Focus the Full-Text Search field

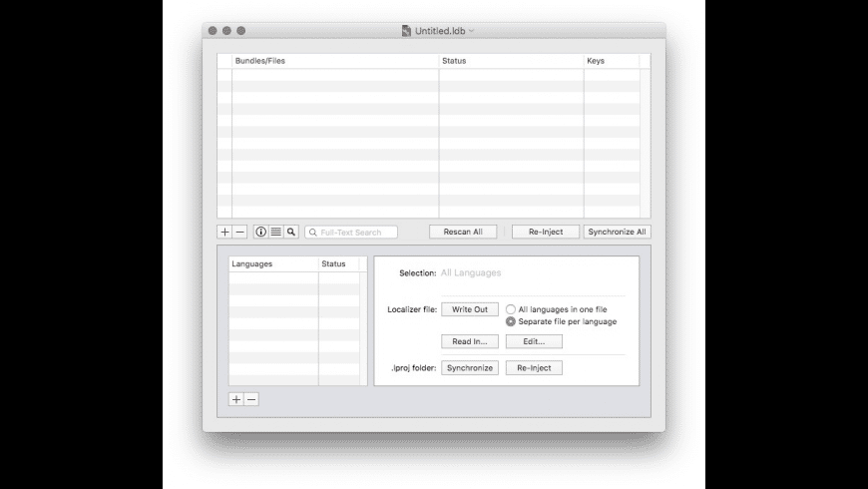click(351, 233)
